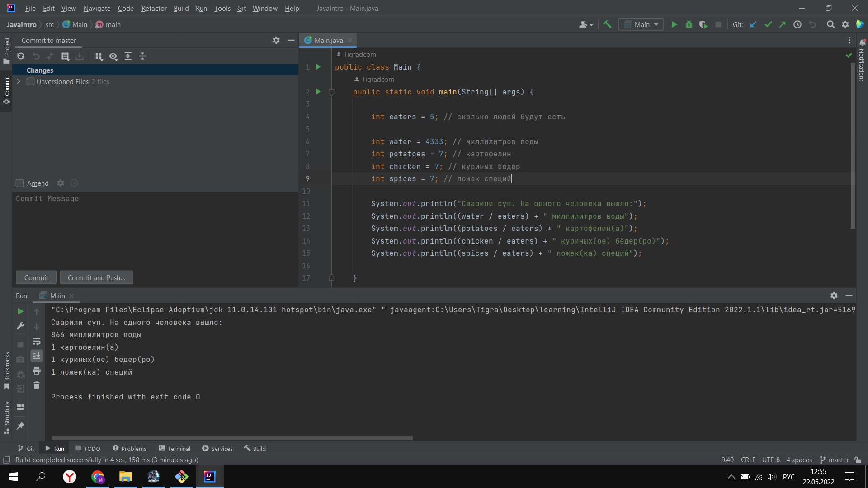Image resolution: width=868 pixels, height=488 pixels.
Task: Enable the Amend checkbox
Action: click(19, 183)
